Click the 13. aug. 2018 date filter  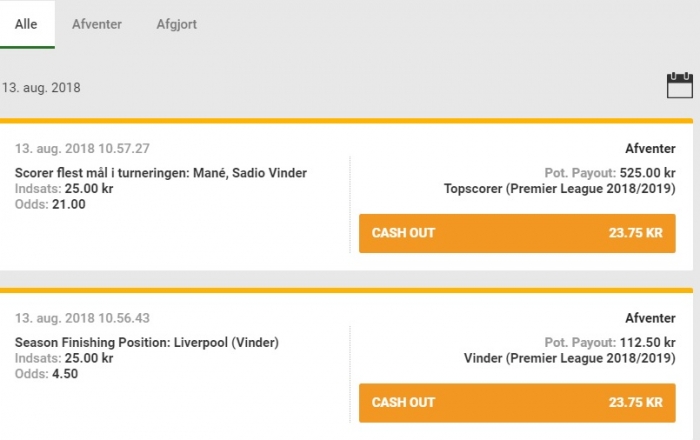pos(41,87)
